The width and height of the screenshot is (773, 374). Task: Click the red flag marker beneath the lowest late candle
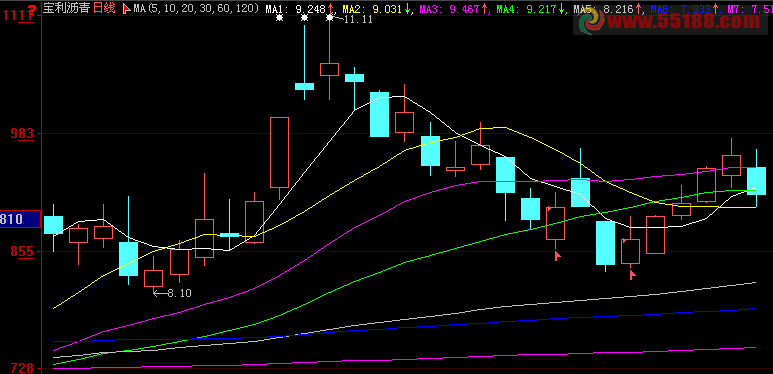[x=633, y=274]
